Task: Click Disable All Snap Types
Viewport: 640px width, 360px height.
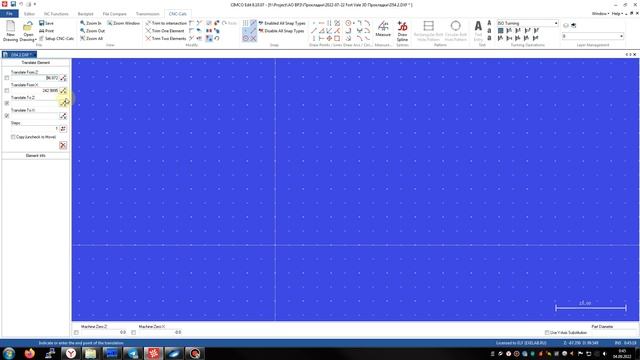Action: point(281,31)
